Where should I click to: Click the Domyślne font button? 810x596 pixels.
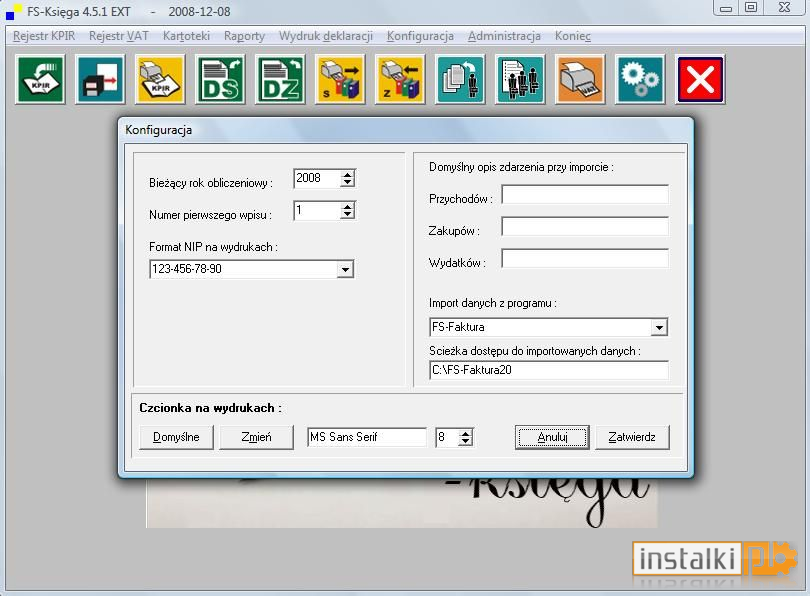[x=176, y=437]
